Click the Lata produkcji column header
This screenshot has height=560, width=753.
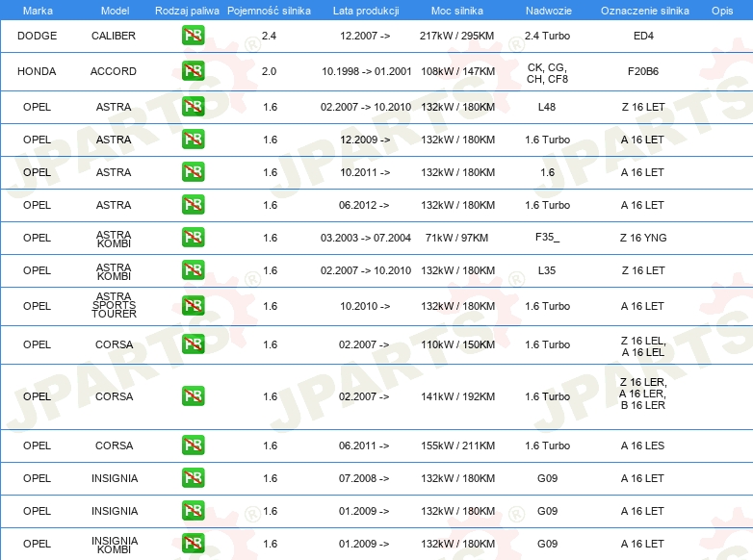[365, 10]
